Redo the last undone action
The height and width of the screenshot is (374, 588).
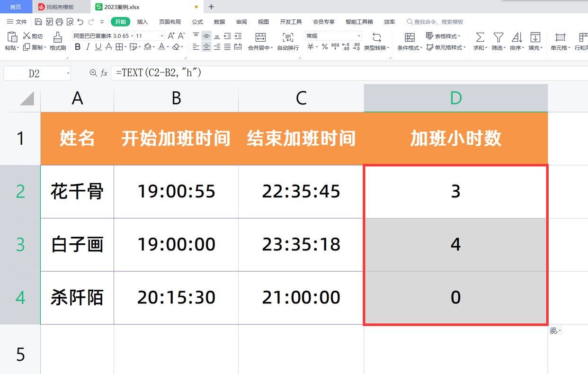coord(91,22)
